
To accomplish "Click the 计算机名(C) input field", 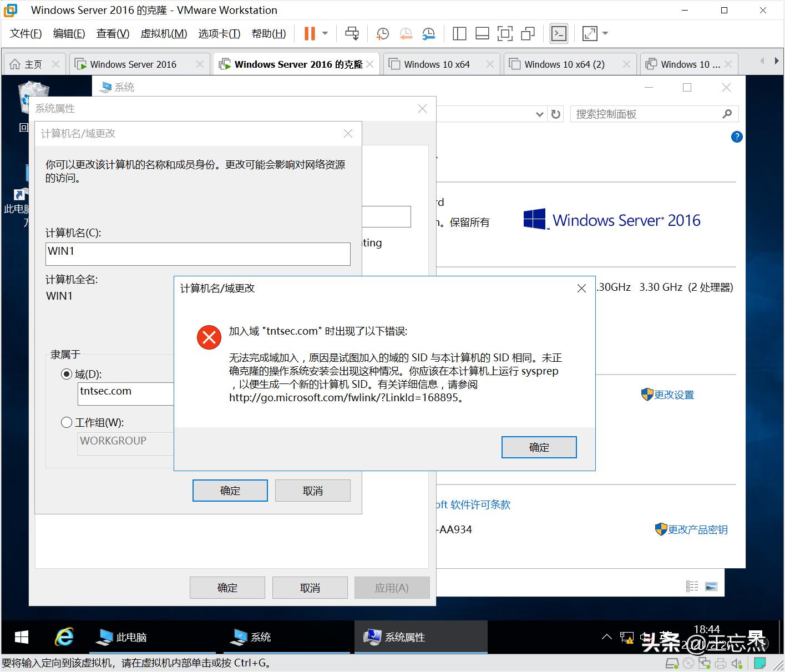I will pyautogui.click(x=198, y=254).
